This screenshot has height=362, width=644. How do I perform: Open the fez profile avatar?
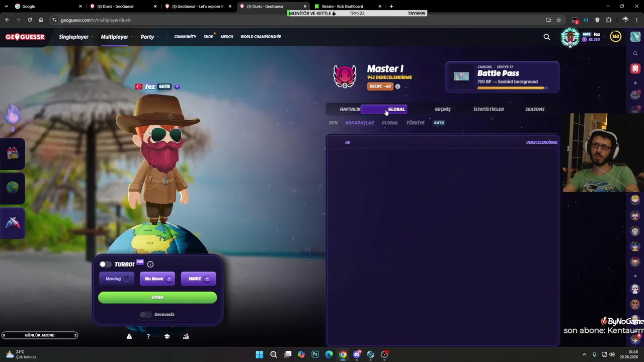570,37
